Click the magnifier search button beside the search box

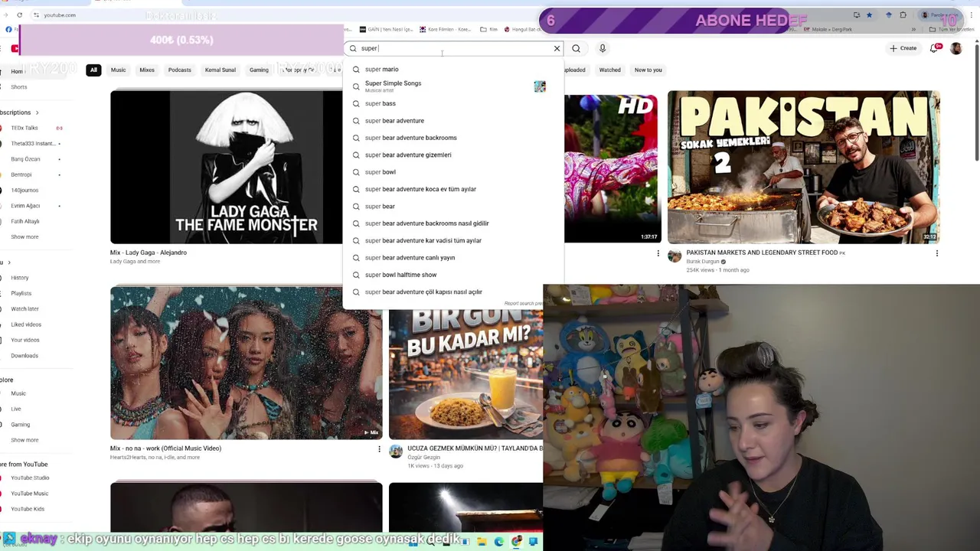[576, 48]
